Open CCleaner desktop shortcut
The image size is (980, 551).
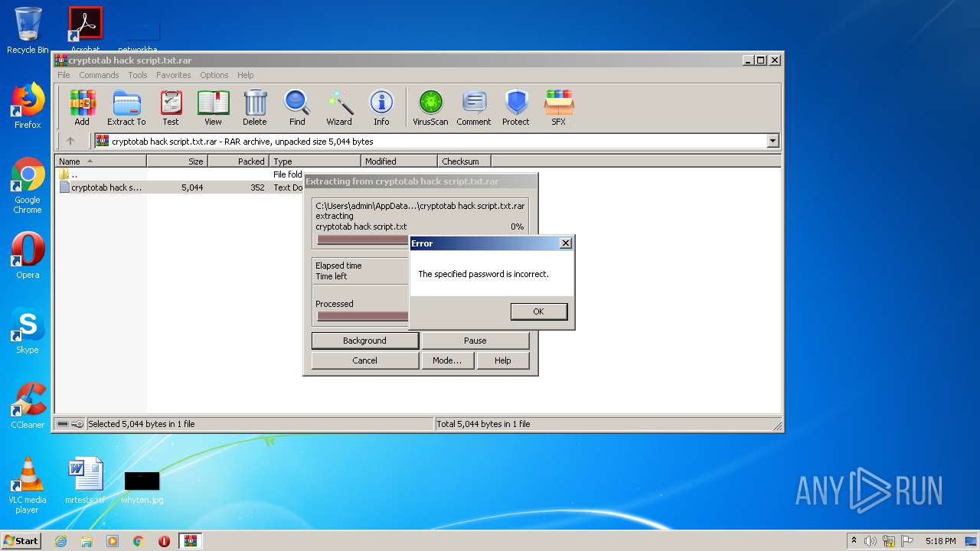point(28,406)
